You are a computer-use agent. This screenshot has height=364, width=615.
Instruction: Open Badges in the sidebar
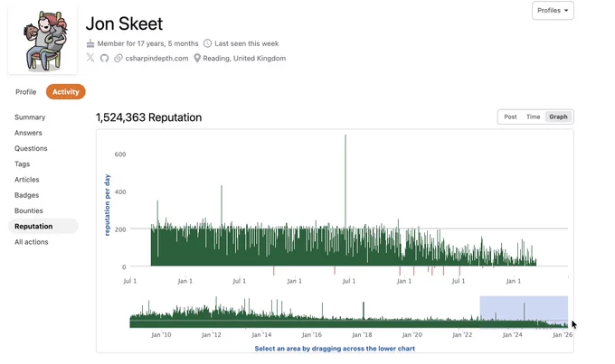26,195
